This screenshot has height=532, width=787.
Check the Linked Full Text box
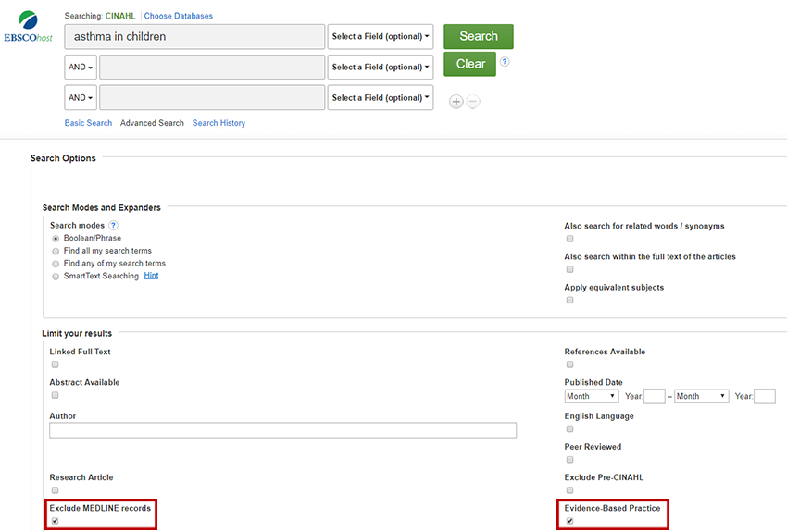[x=56, y=365]
